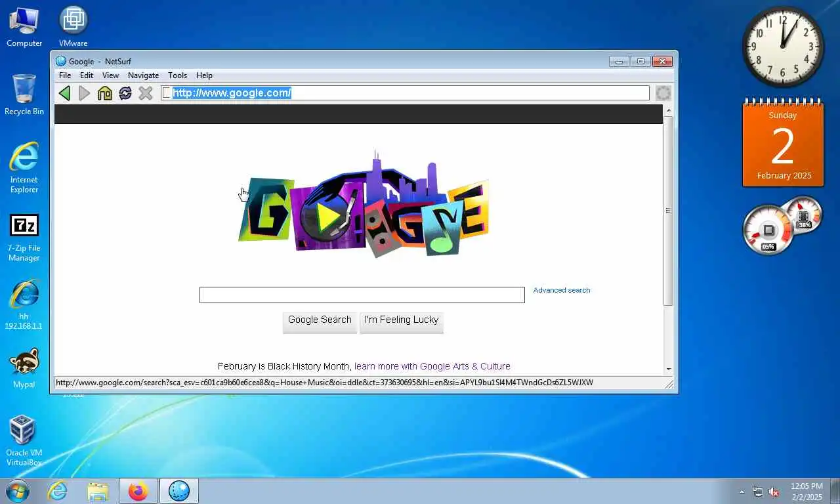Viewport: 840px width, 504px height.
Task: Follow learn more with Google Arts & Culture link
Action: (432, 366)
